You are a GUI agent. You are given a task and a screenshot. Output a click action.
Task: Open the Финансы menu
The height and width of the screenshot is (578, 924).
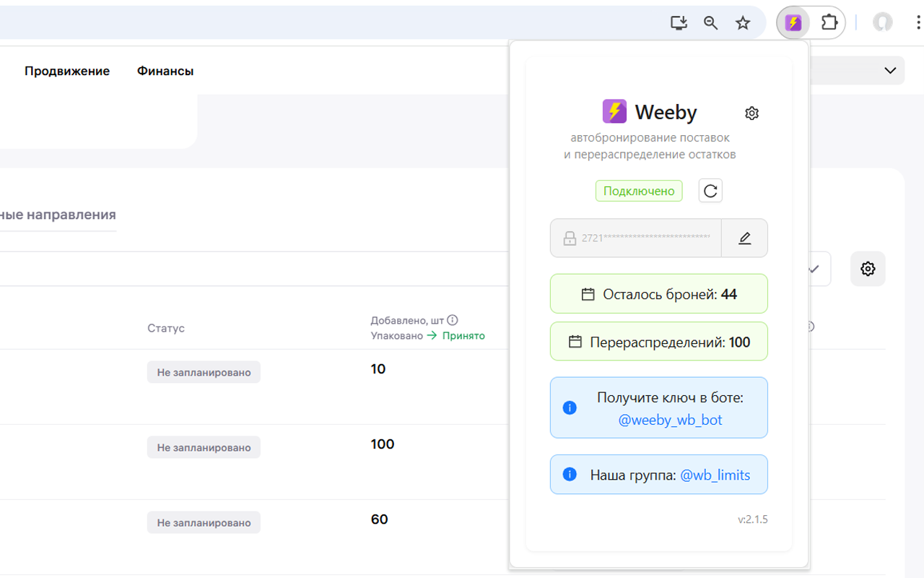coord(165,71)
